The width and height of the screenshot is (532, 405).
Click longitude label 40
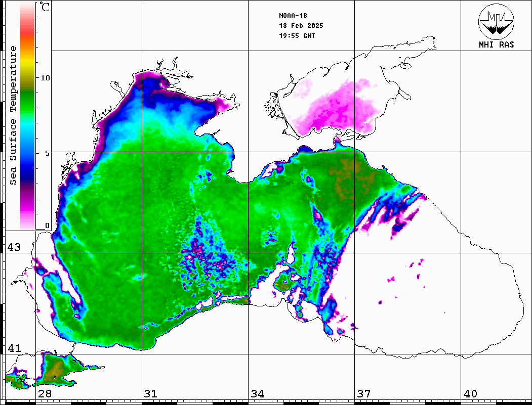click(470, 394)
